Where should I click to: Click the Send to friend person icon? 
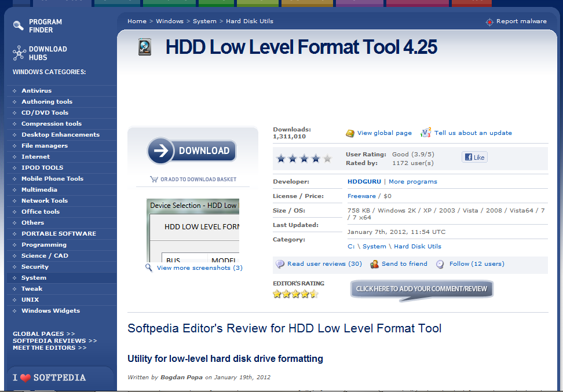pos(374,264)
